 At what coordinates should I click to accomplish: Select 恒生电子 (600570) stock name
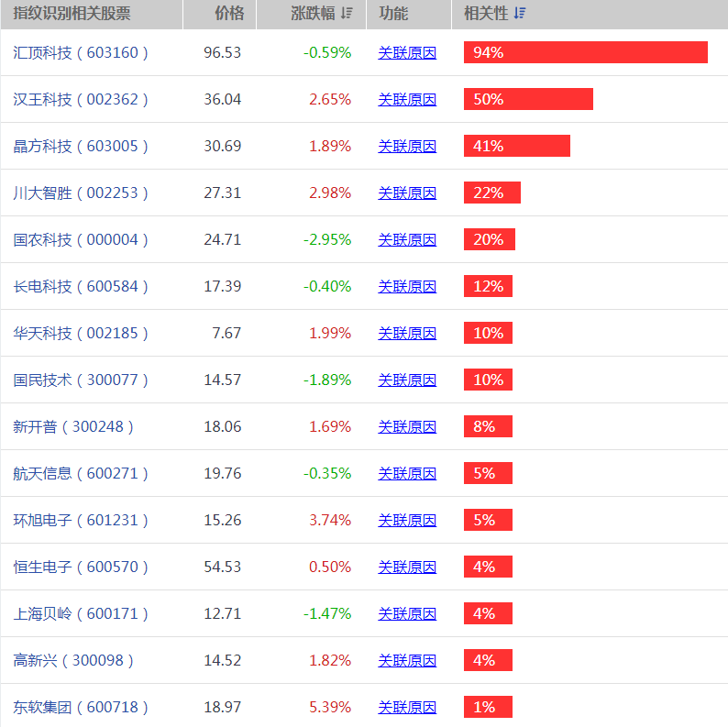(81, 567)
